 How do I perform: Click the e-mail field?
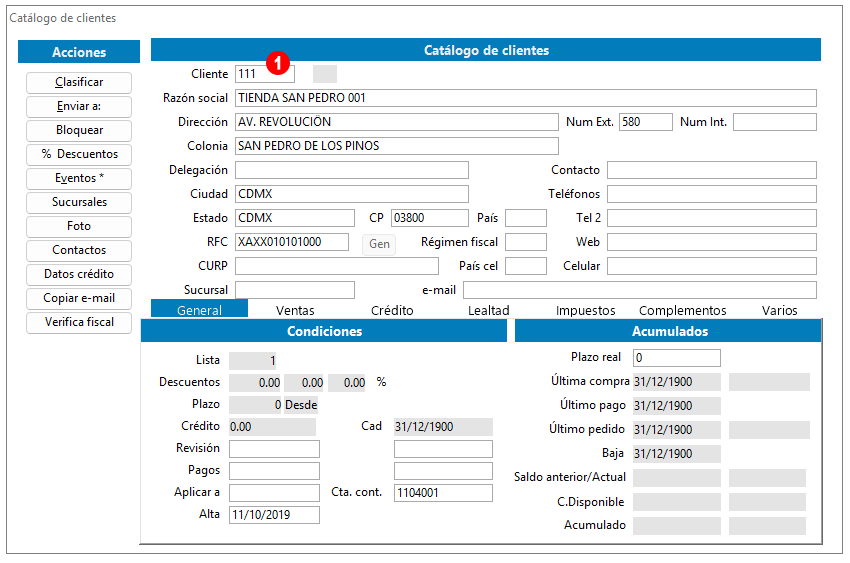pos(640,290)
